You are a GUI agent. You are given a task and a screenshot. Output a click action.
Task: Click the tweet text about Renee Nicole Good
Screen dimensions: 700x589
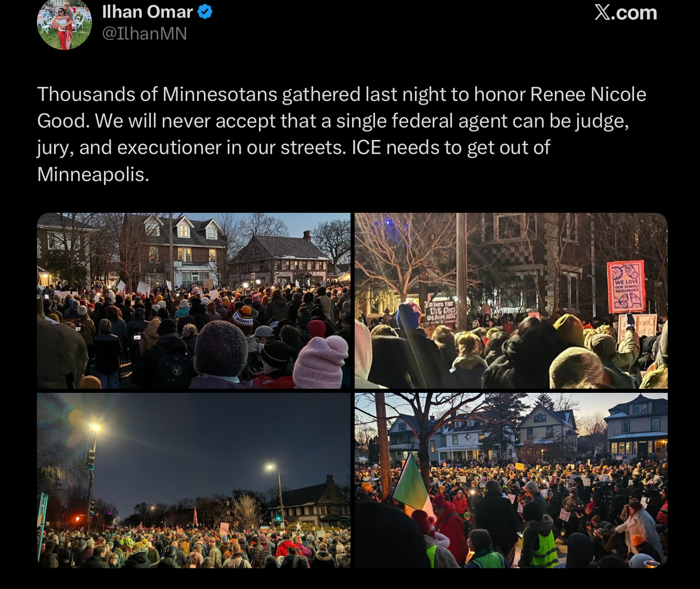pyautogui.click(x=342, y=134)
